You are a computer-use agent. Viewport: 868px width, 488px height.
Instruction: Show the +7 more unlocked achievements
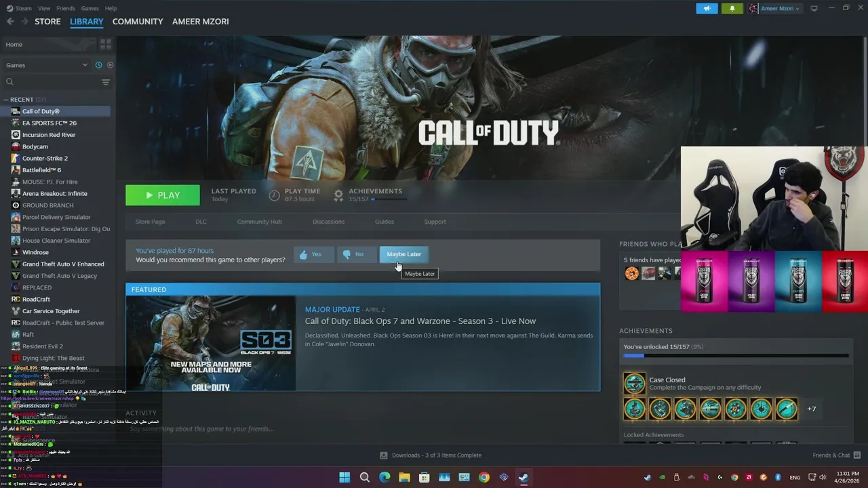[812, 409]
